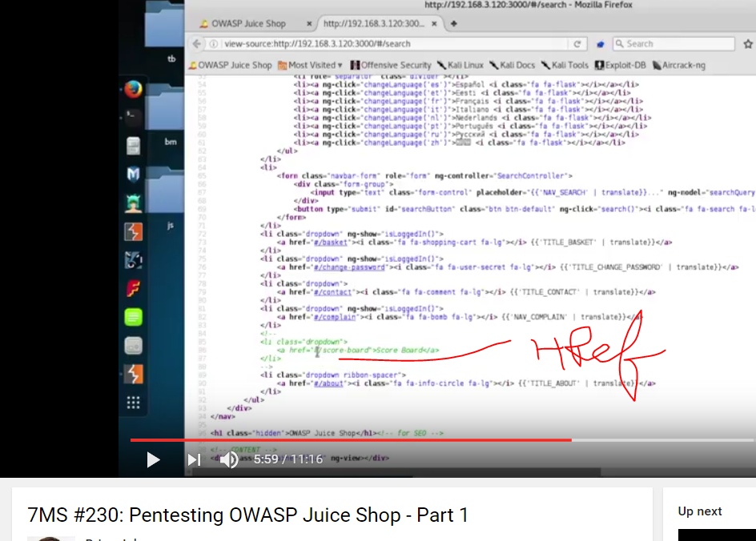756x541 pixels.
Task: Open the 'bm' desktop folder
Action: [164, 115]
